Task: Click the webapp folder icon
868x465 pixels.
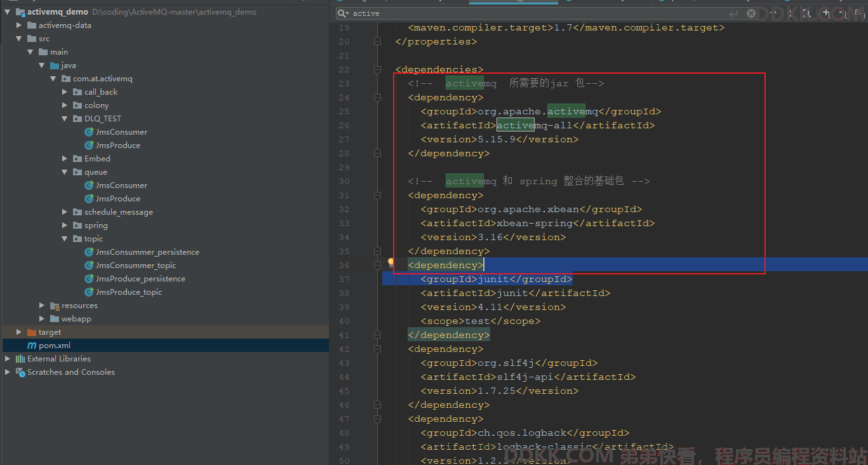Action: pos(55,319)
